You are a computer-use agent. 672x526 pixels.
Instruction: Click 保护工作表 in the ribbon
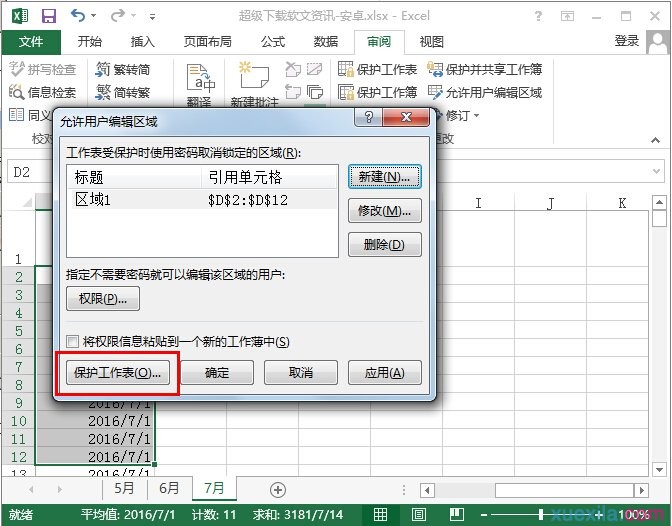click(x=377, y=69)
